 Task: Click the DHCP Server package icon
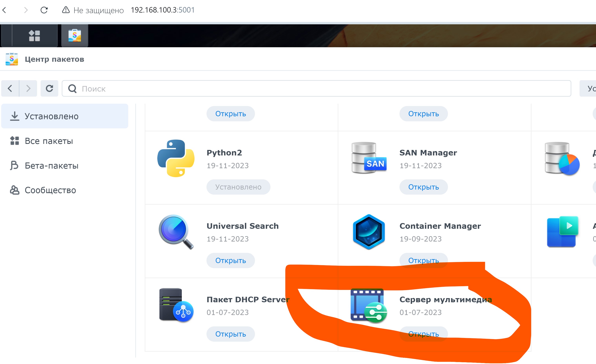(176, 305)
